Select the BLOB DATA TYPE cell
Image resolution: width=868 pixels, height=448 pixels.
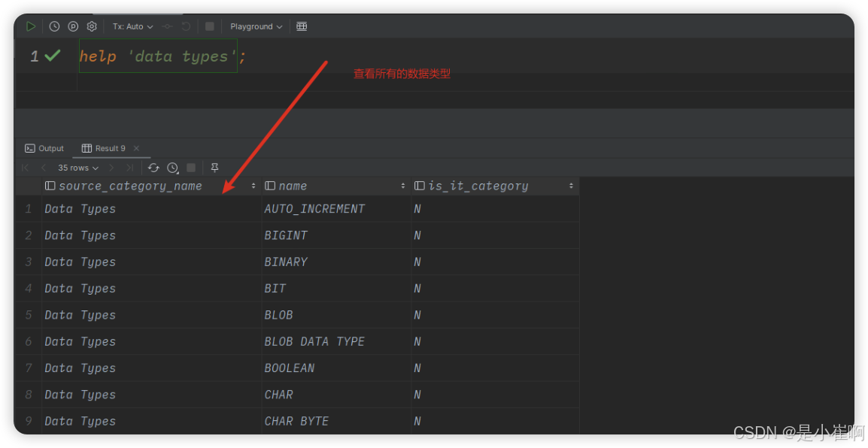click(x=336, y=341)
